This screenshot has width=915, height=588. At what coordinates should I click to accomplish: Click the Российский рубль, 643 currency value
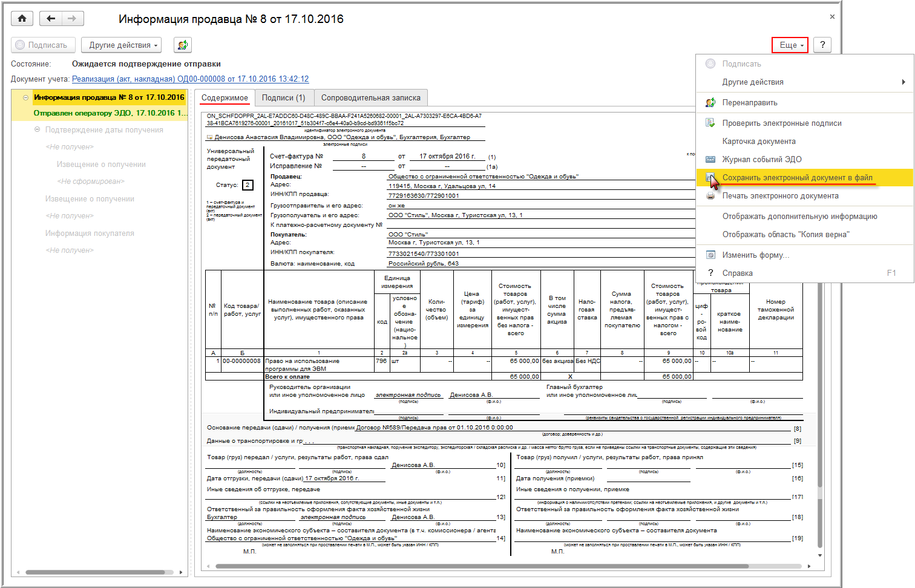(424, 264)
